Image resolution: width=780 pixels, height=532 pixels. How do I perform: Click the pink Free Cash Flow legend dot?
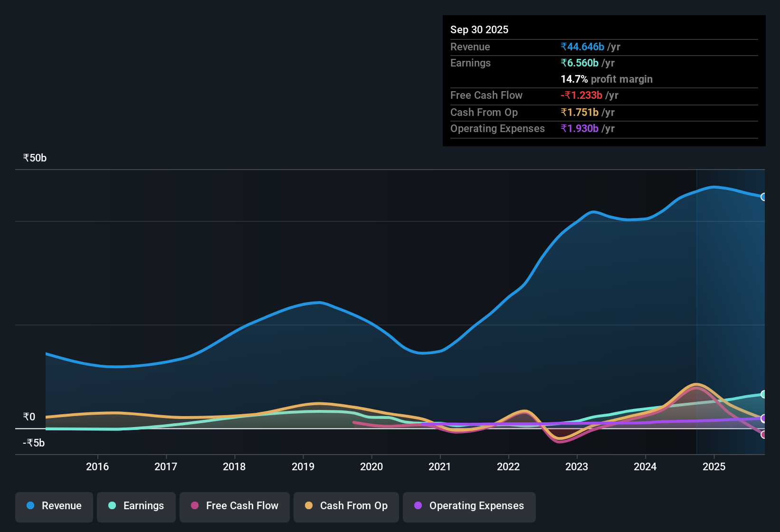[x=194, y=506]
